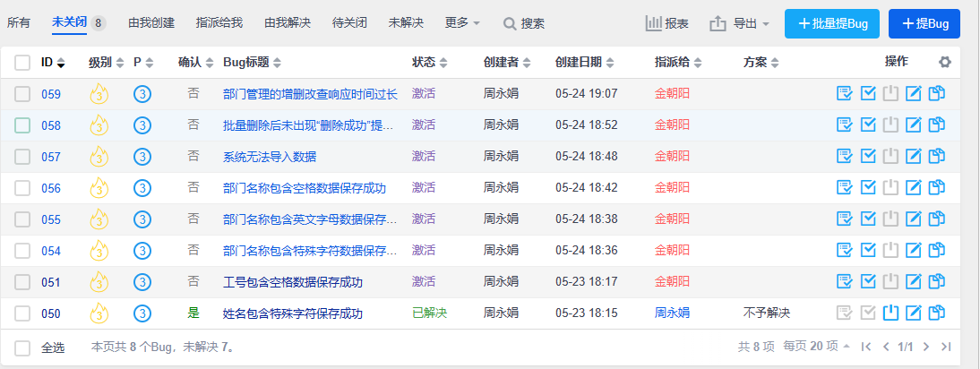Viewport: 980px width, 369px height.
Task: Tick the header select-all checkbox beside ID
Action: (22, 63)
